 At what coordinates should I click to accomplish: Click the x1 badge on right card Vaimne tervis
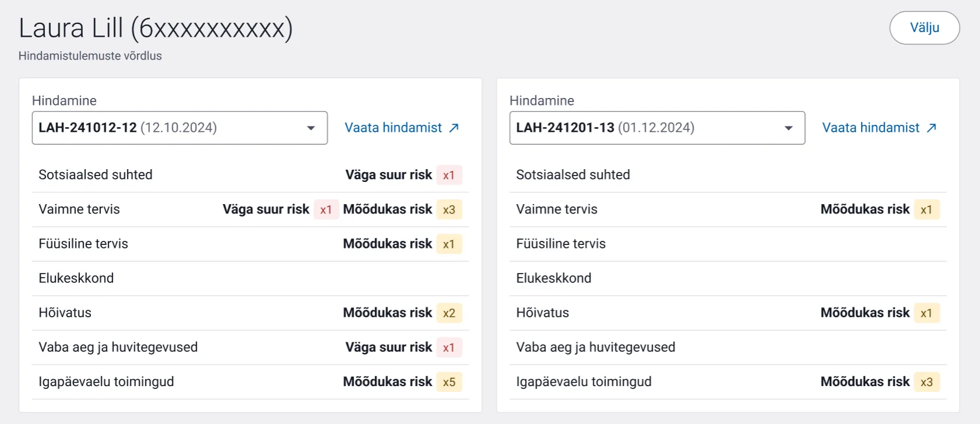(x=928, y=209)
